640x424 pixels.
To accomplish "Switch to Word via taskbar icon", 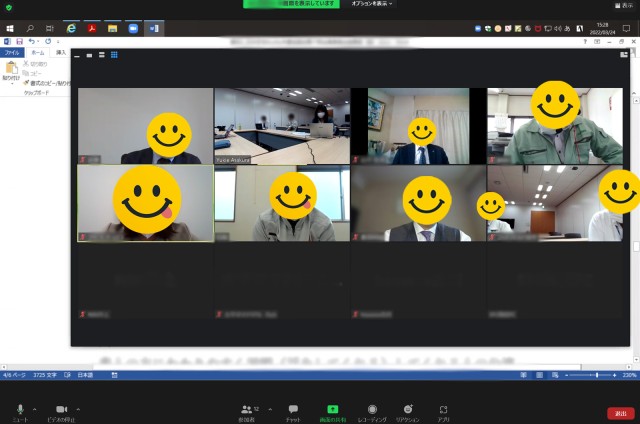I will pos(154,29).
